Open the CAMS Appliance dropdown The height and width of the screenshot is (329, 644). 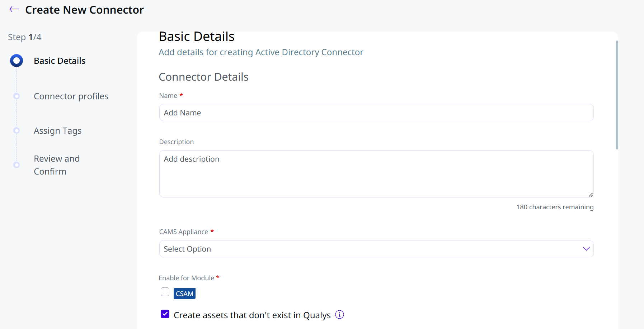pos(376,249)
